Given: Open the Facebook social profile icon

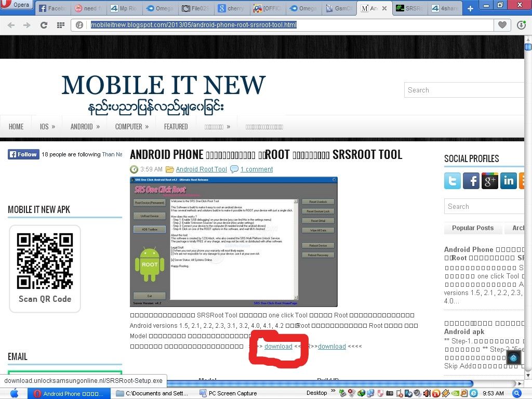Looking at the screenshot, I should click(471, 180).
